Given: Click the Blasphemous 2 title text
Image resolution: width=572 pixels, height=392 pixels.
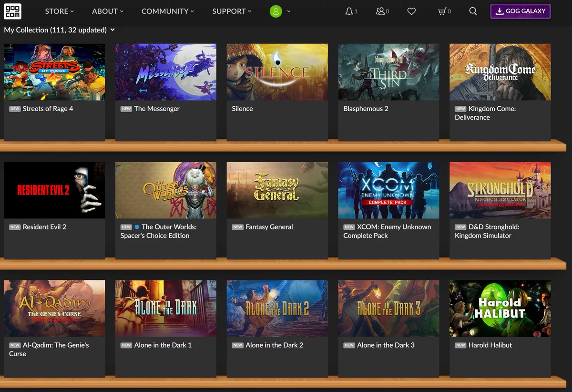Looking at the screenshot, I should (366, 109).
